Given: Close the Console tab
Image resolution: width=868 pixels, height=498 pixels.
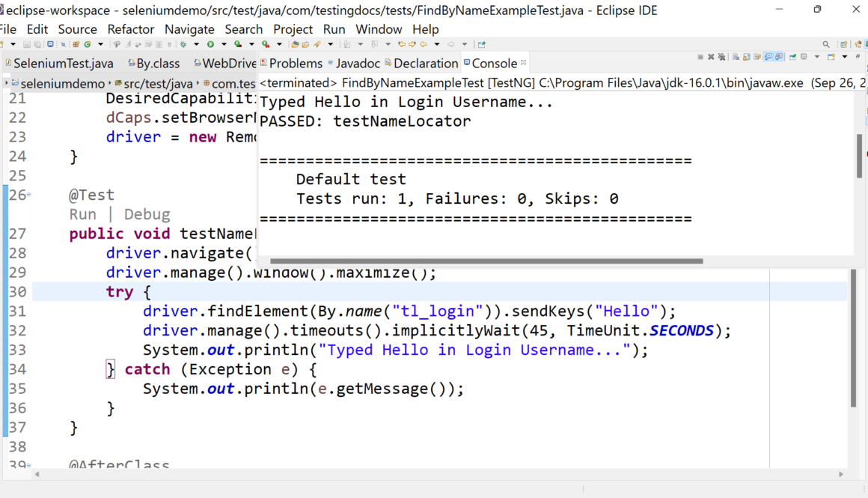Looking at the screenshot, I should [x=523, y=62].
